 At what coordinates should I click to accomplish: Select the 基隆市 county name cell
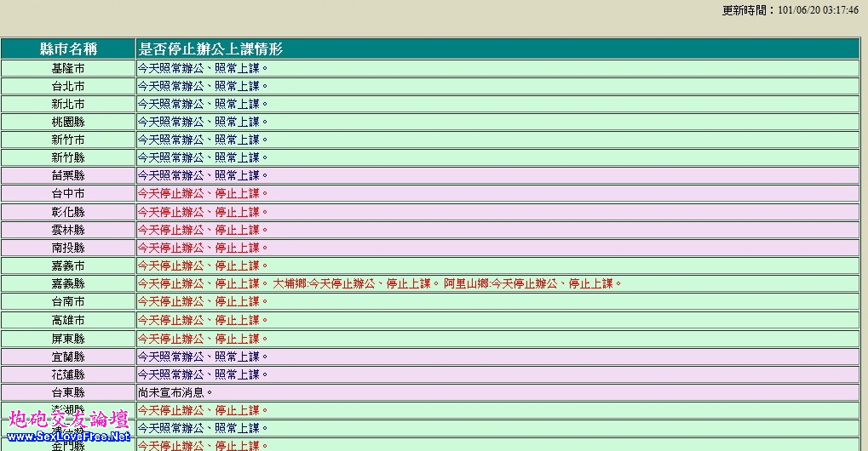68,68
